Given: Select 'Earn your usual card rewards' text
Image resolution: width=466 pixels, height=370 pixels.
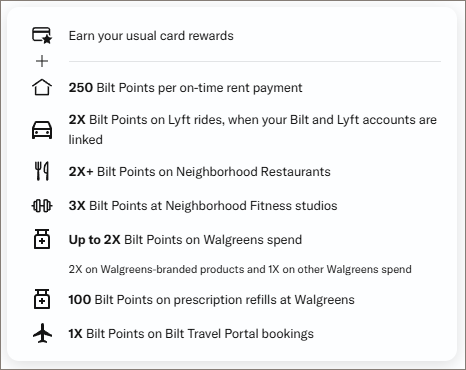Looking at the screenshot, I should pyautogui.click(x=151, y=36).
